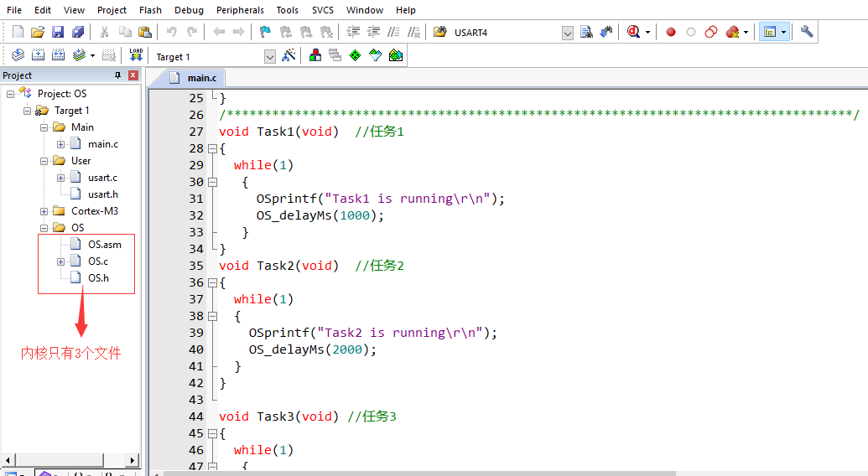The width and height of the screenshot is (868, 476).
Task: Open the USART4 find combo dropdown
Action: click(568, 33)
